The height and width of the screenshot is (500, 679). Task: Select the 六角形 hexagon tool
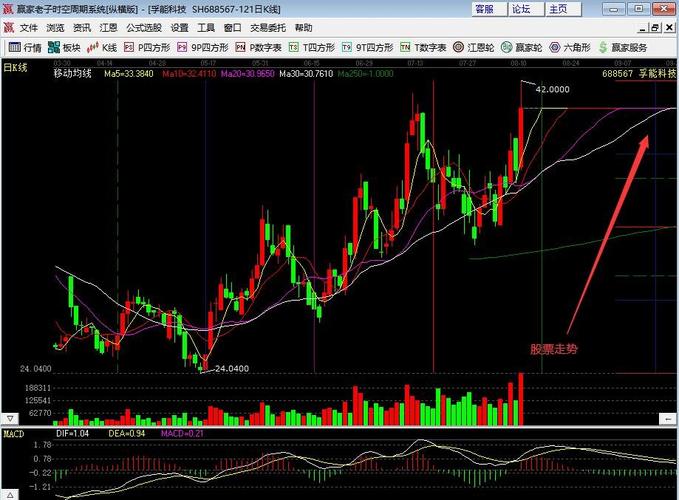pyautogui.click(x=570, y=47)
